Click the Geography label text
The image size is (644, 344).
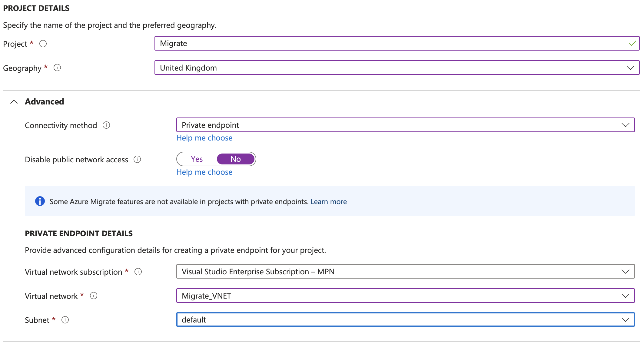click(x=22, y=68)
